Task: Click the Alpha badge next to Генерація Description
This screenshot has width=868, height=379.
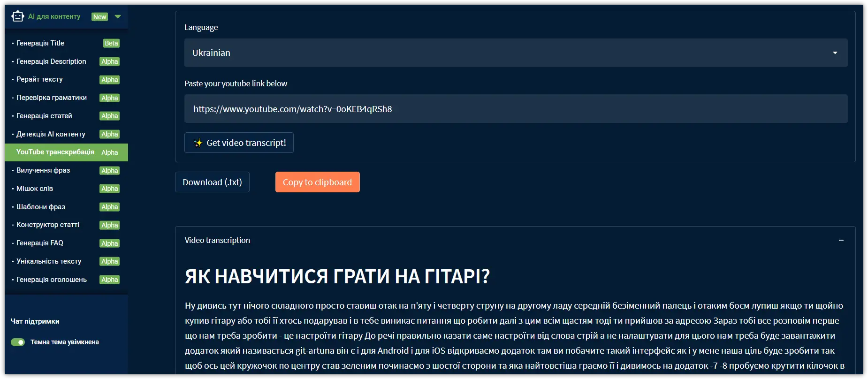Action: [110, 61]
